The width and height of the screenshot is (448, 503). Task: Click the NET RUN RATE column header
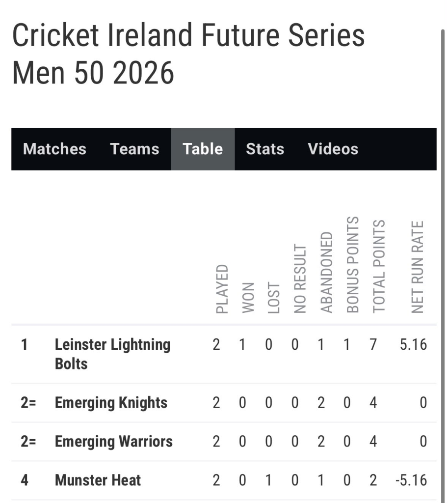(418, 267)
